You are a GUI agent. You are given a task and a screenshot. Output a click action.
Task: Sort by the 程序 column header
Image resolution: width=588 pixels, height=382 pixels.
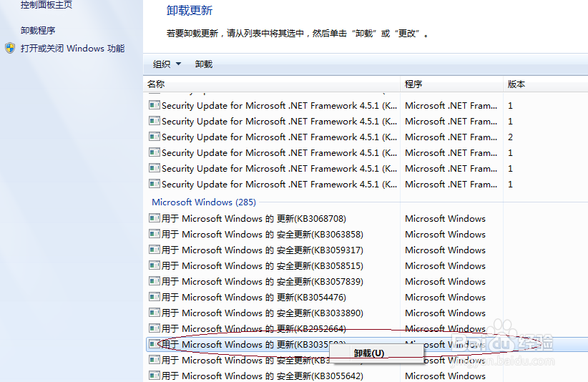pos(452,84)
